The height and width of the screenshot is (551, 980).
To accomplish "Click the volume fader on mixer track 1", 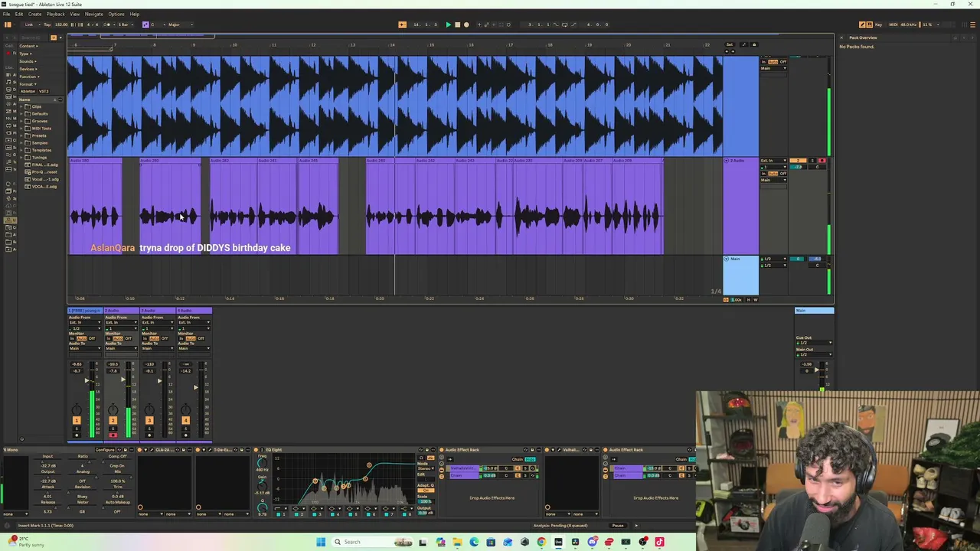I will coord(87,380).
